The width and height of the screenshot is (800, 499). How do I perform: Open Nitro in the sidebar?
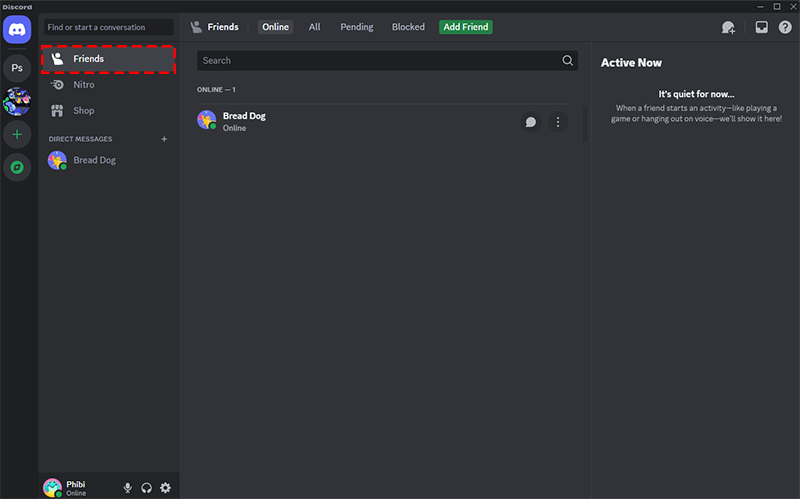(84, 85)
